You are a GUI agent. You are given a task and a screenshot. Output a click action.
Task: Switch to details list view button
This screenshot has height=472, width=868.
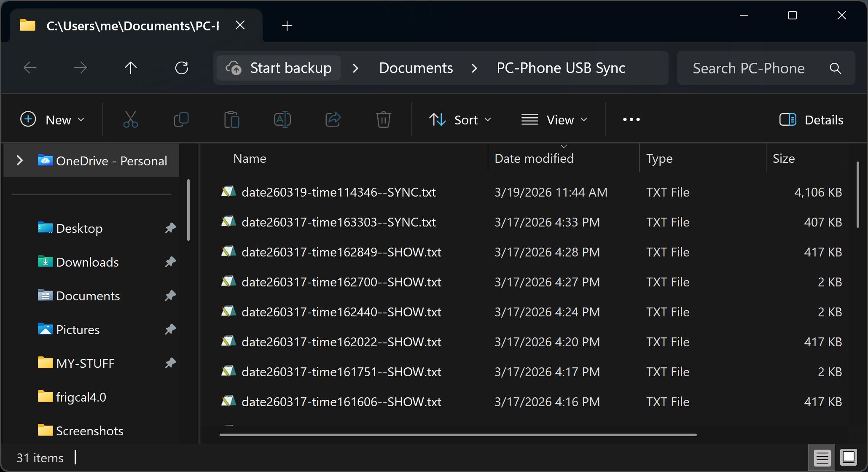[x=822, y=457]
